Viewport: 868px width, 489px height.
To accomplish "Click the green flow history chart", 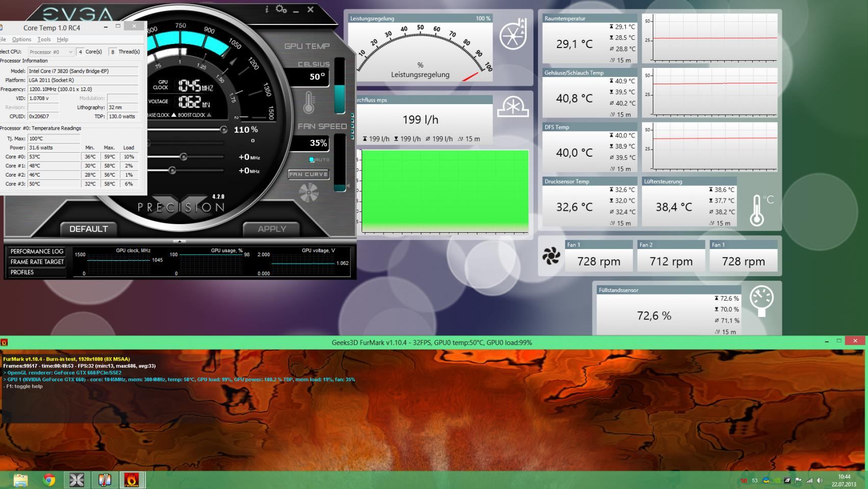I will click(x=445, y=191).
